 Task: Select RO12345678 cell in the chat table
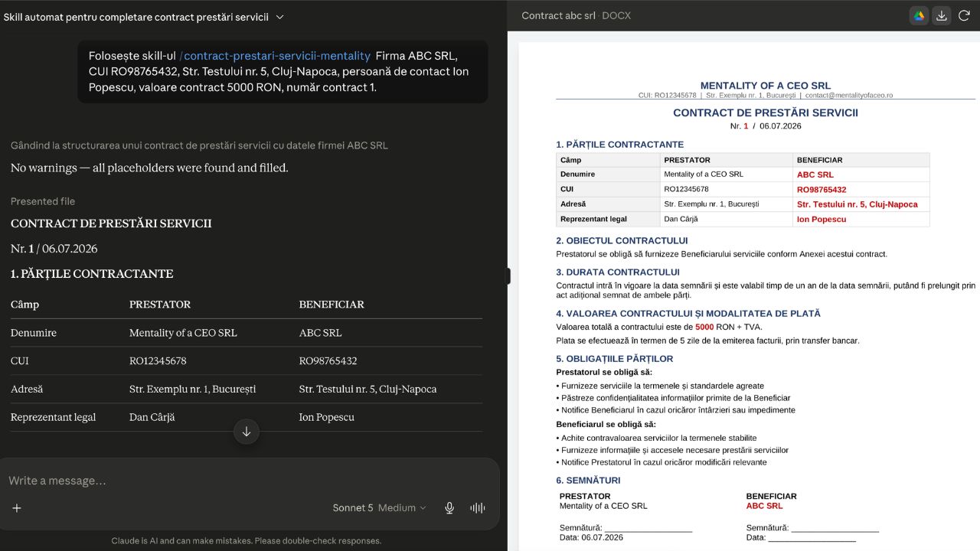click(x=158, y=361)
